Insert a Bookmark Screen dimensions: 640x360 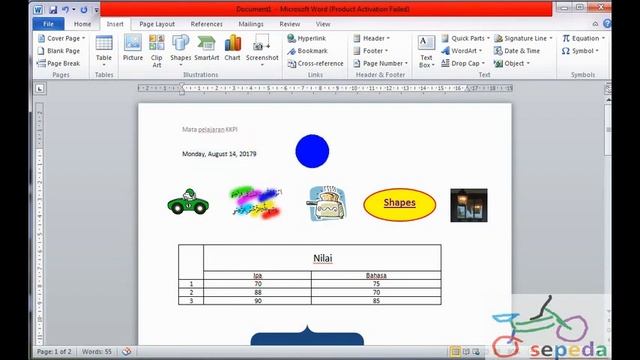(x=307, y=51)
